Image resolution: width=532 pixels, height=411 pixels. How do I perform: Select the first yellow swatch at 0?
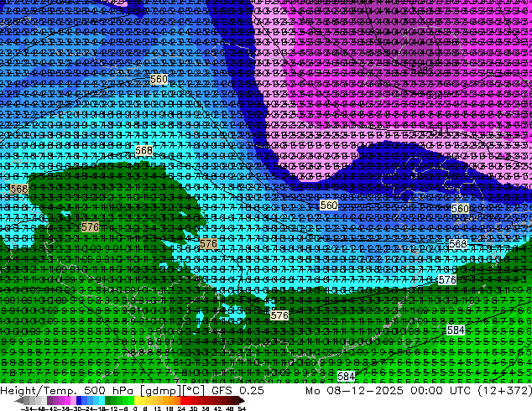137,401
